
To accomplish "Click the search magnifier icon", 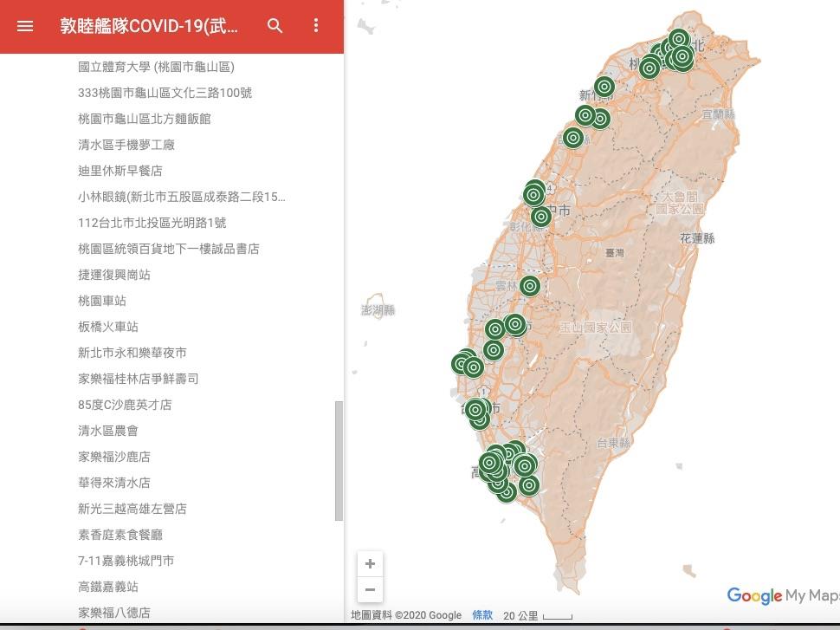I will 275,26.
